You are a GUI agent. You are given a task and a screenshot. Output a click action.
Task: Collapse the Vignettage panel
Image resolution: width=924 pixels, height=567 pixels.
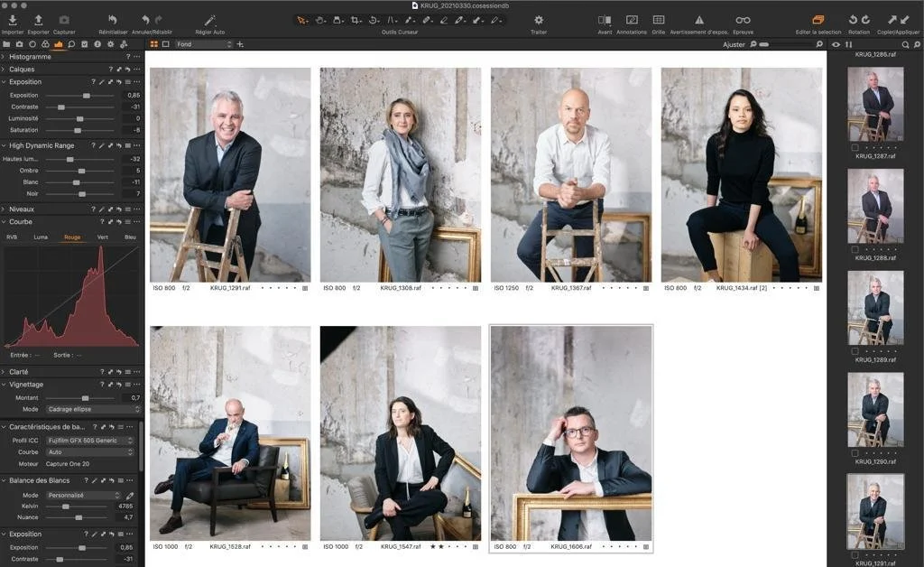(4, 384)
